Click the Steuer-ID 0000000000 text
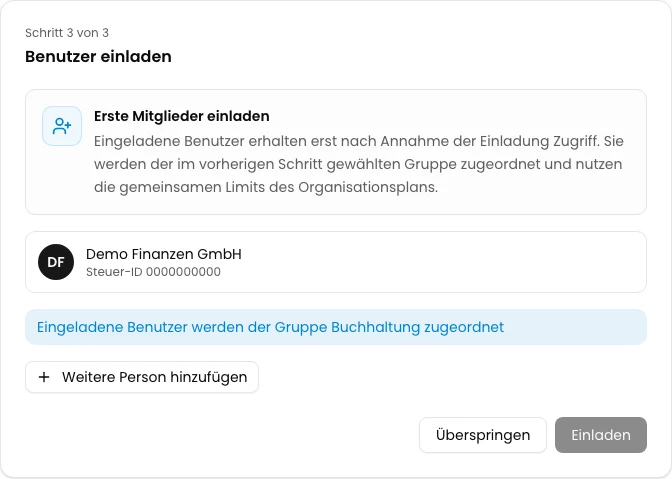Image resolution: width=672 pixels, height=479 pixels. tap(153, 272)
